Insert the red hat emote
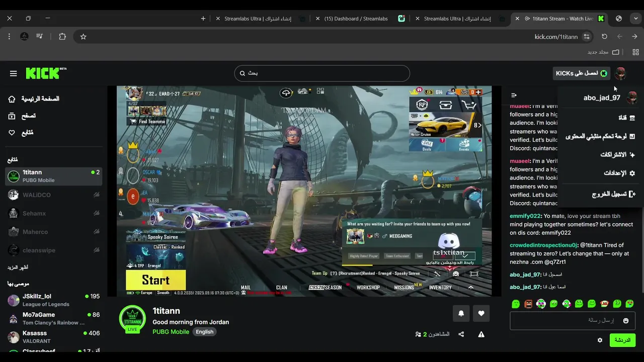 click(x=604, y=304)
